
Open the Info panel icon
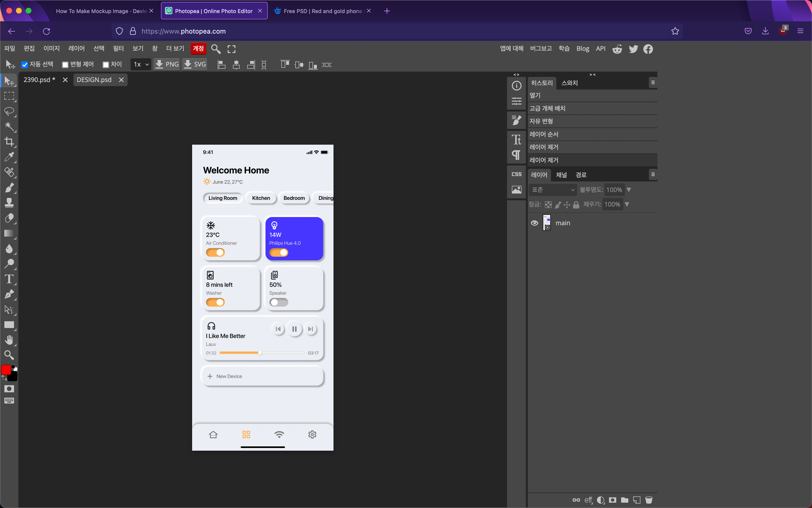516,86
